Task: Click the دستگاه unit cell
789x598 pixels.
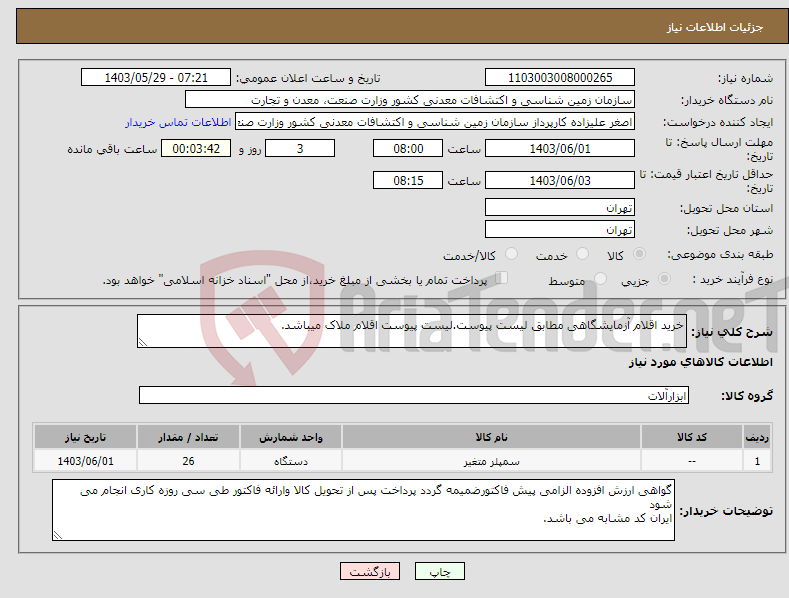Action: pos(291,461)
